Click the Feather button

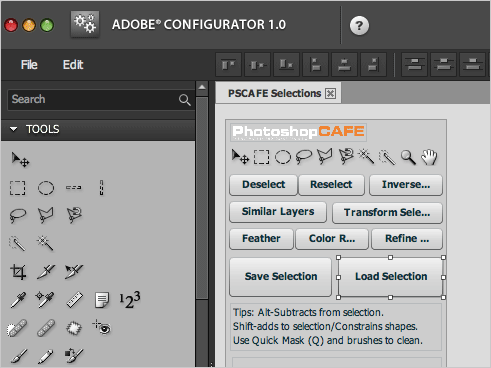pyautogui.click(x=261, y=239)
